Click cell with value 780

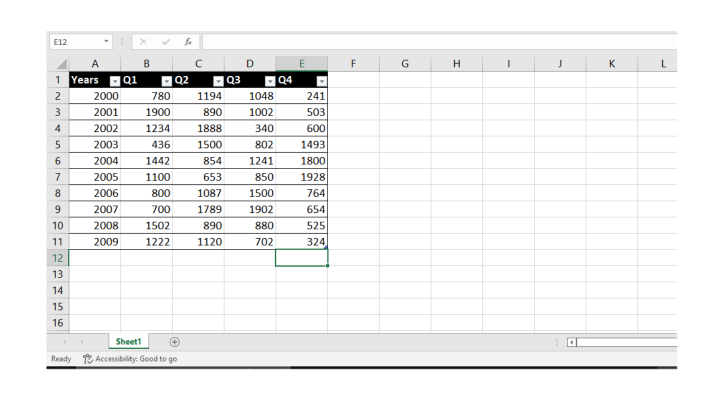pyautogui.click(x=147, y=96)
